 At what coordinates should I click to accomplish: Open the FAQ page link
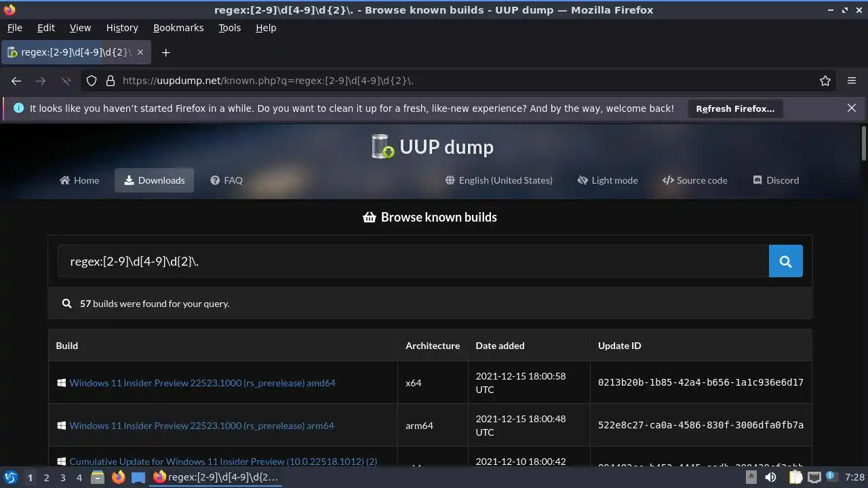click(226, 180)
